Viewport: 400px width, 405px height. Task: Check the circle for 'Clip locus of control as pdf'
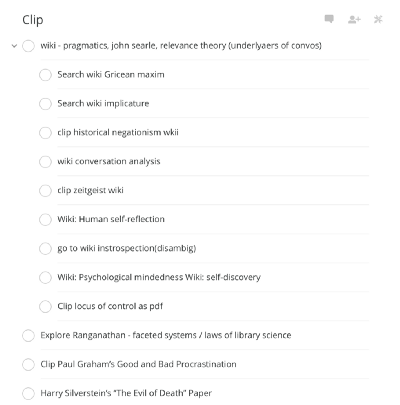[45, 306]
